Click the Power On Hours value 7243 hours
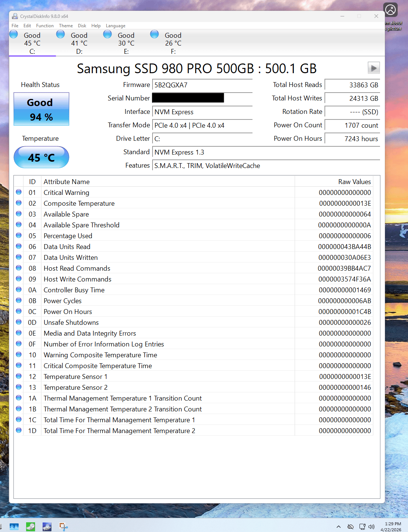The width and height of the screenshot is (408, 532). 352,139
